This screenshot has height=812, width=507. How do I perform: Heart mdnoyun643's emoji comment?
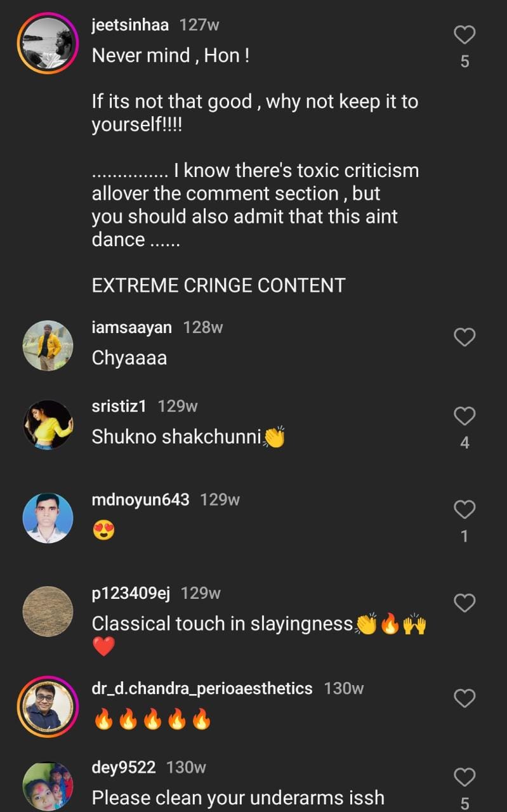pyautogui.click(x=464, y=509)
